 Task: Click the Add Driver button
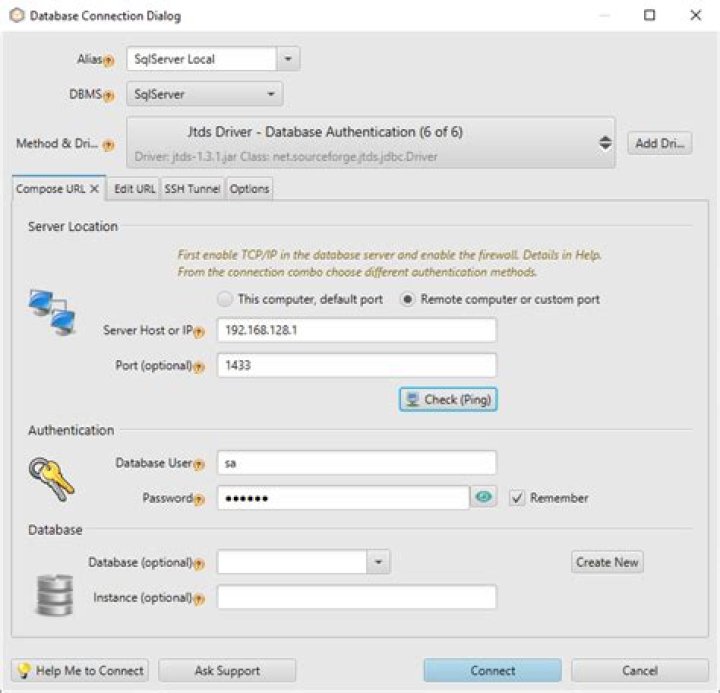tap(660, 143)
